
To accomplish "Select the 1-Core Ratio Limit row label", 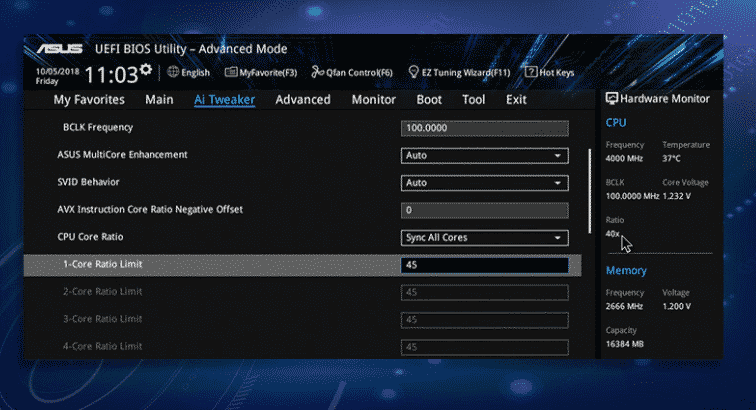I will pos(103,264).
